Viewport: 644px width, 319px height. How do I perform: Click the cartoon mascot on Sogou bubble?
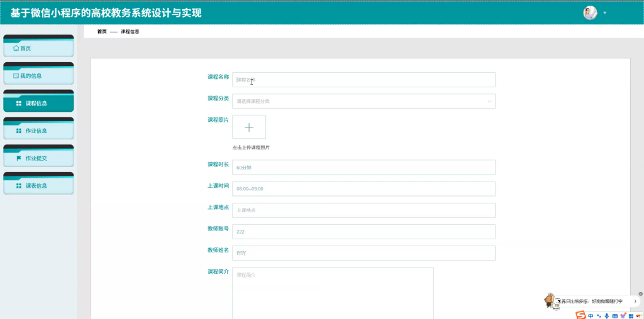pos(552,301)
